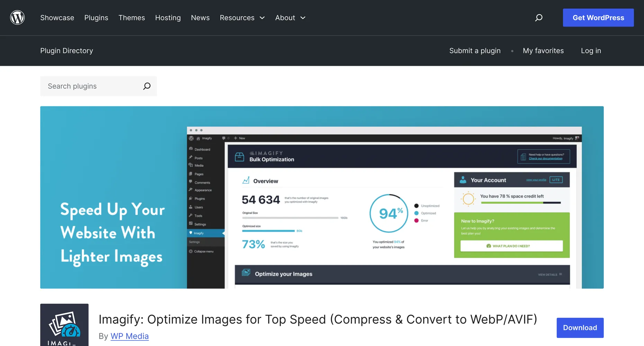Click the Download plugin button
This screenshot has width=644, height=346.
click(580, 328)
